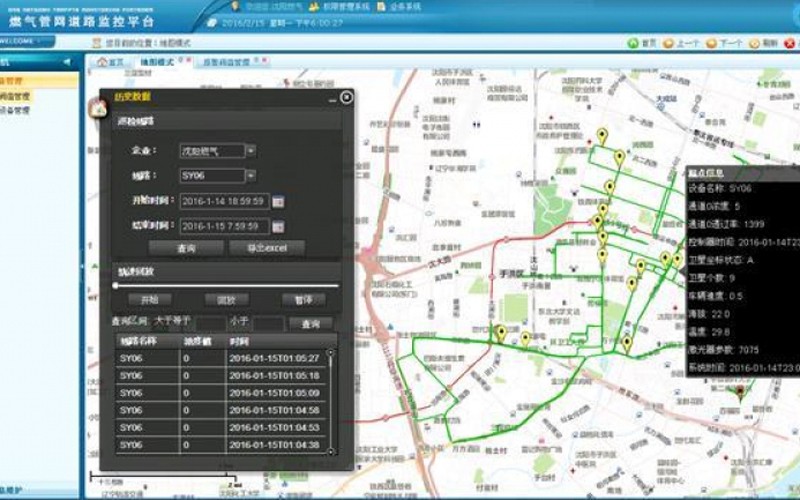This screenshot has width=800, height=500.
Task: Expand the SY06 device dropdown
Action: (250, 176)
